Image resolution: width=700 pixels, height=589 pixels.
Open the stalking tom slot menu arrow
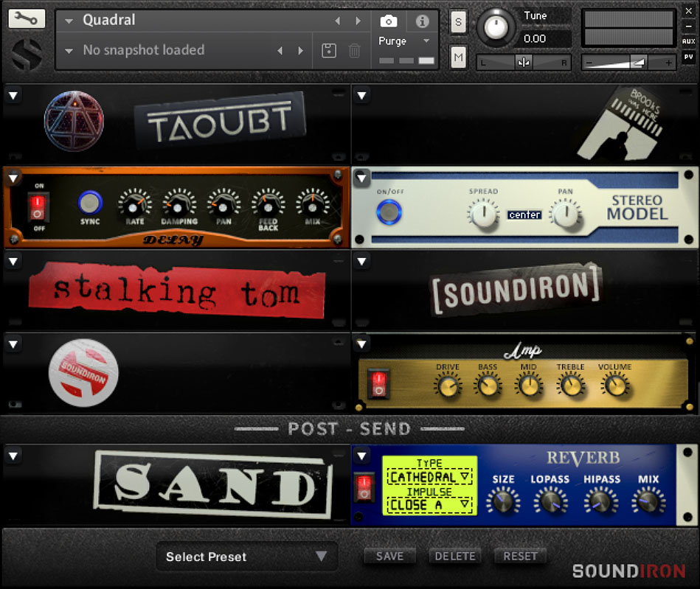13,262
